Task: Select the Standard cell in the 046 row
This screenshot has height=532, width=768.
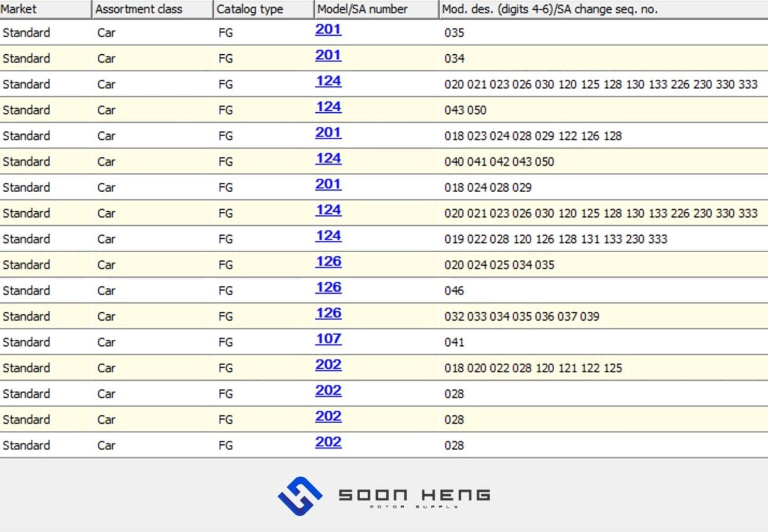Action: point(26,291)
